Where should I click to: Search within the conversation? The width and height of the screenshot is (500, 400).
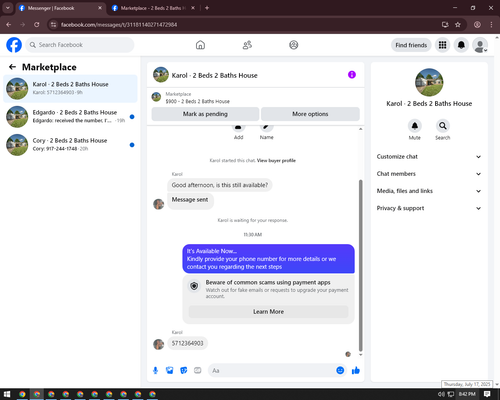tap(443, 126)
